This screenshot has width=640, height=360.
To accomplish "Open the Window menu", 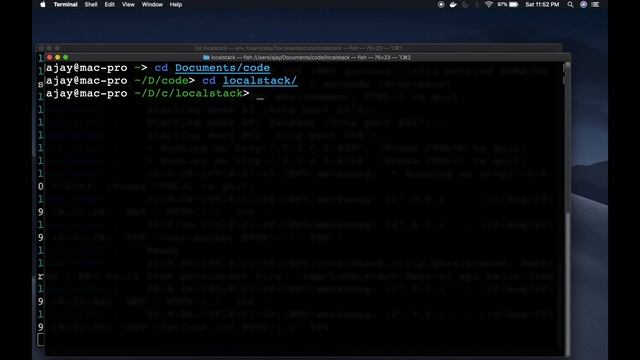I will pos(152,4).
